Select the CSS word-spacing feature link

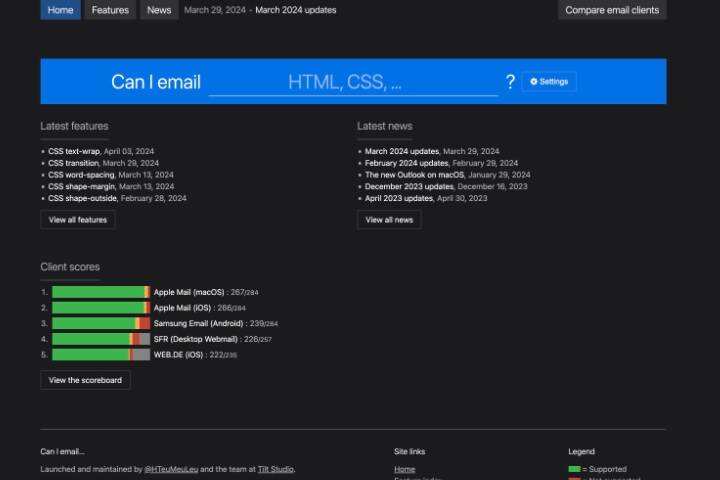pos(80,175)
